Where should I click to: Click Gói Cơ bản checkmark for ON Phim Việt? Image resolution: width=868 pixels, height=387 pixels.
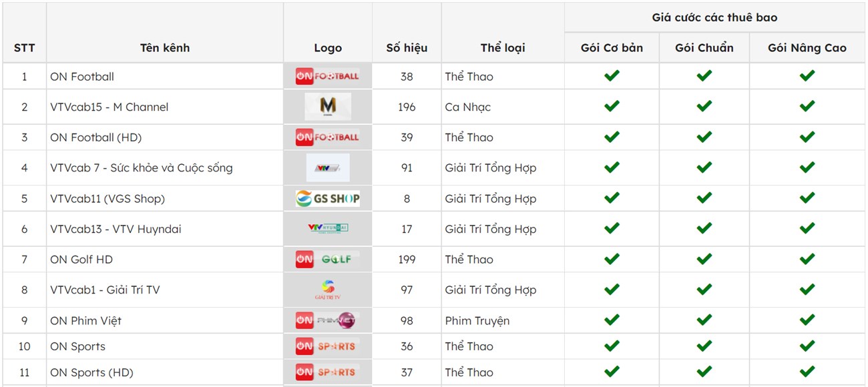point(612,320)
